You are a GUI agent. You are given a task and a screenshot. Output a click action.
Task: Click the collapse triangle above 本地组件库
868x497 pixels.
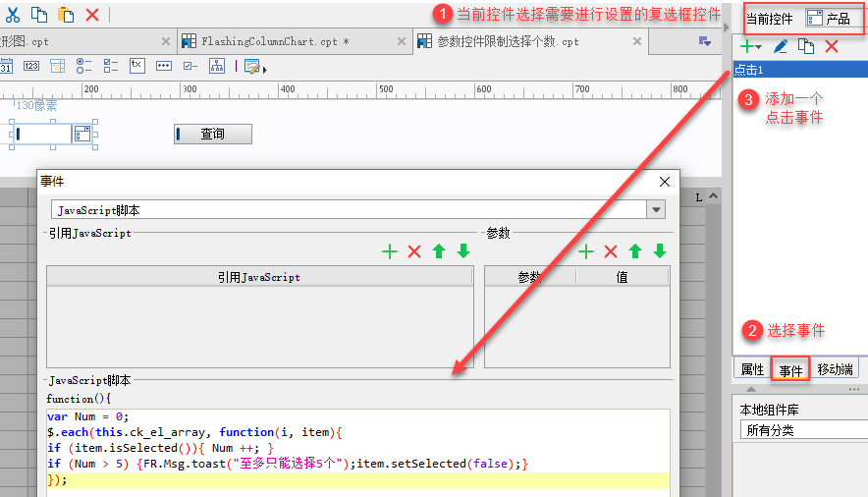tap(751, 389)
